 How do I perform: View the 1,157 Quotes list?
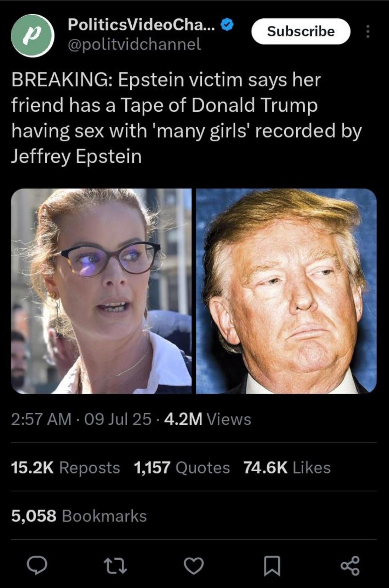[182, 467]
